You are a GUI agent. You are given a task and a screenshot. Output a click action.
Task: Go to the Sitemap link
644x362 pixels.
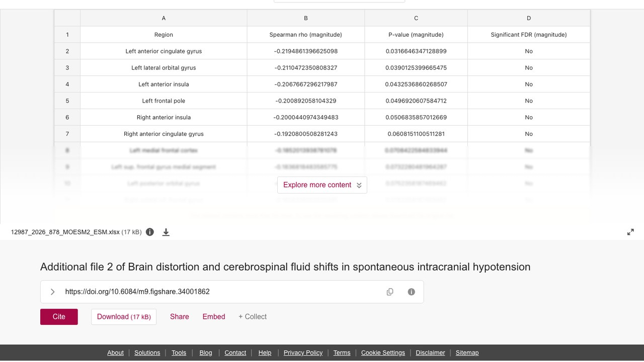point(467,353)
